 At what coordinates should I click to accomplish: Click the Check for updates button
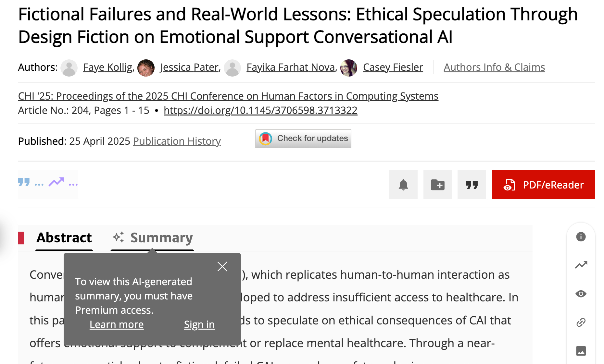(x=303, y=139)
